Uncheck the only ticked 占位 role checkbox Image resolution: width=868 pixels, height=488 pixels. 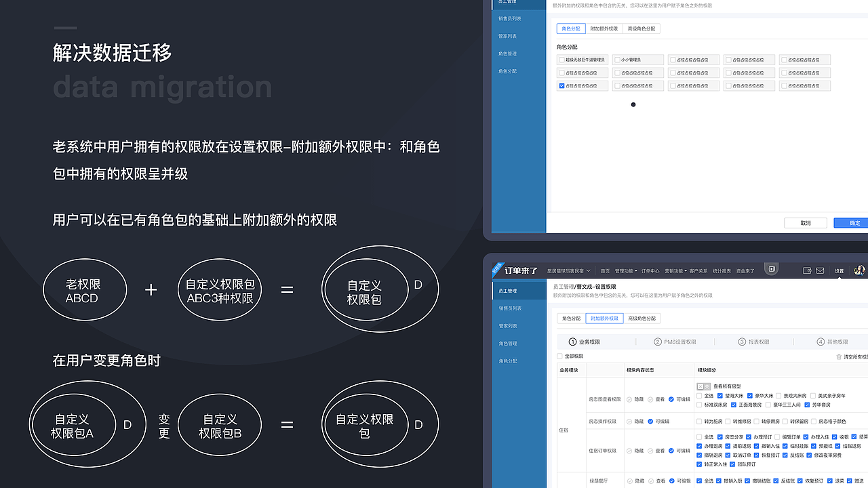(561, 86)
